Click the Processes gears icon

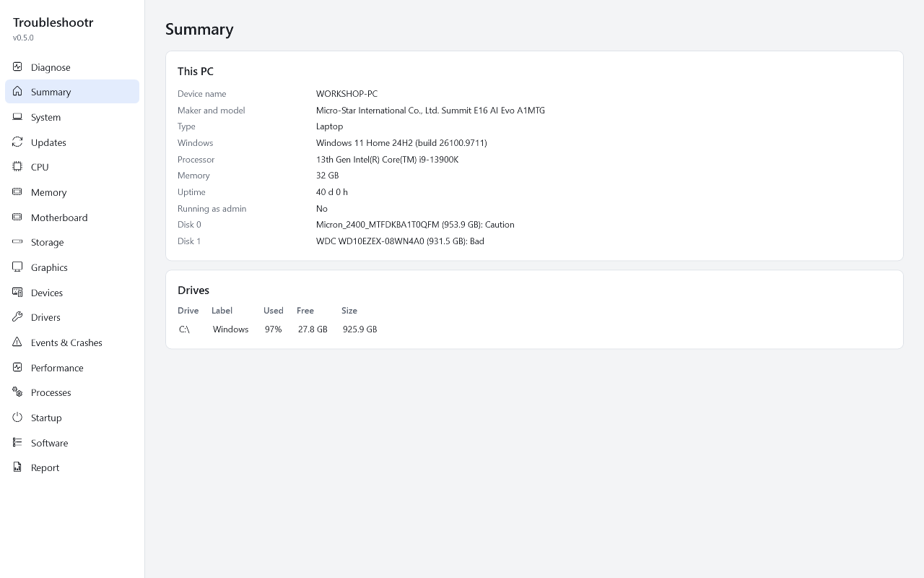[x=17, y=392]
